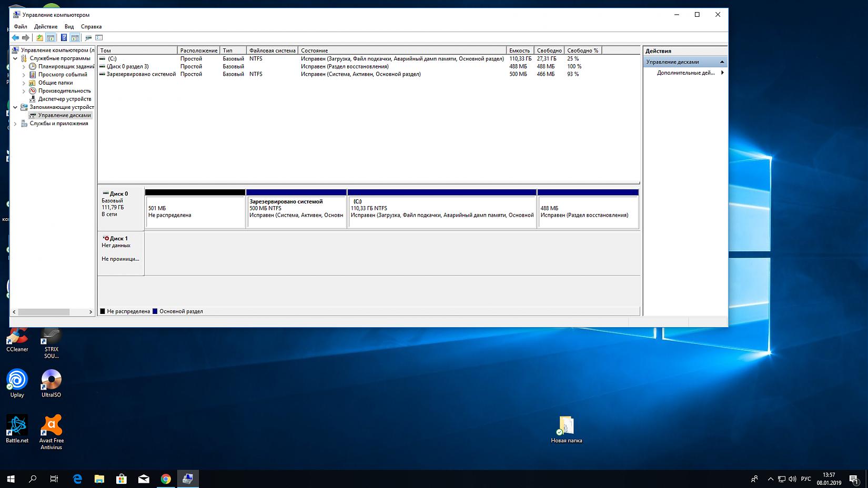Image resolution: width=868 pixels, height=488 pixels.
Task: Expand the Службы и приложения node
Action: [15, 124]
